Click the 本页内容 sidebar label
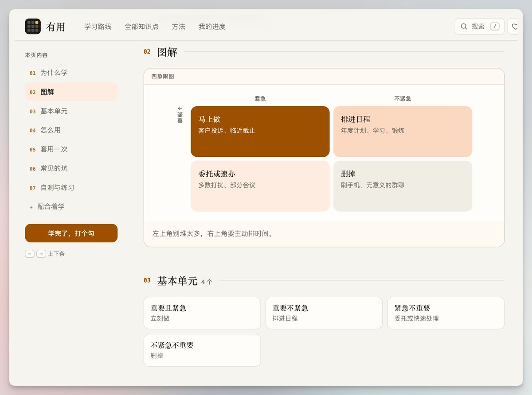This screenshot has width=532, height=395. pos(36,55)
